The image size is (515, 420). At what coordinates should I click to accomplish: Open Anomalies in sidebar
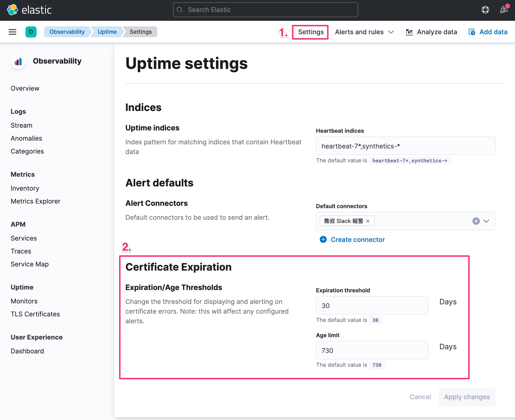(26, 138)
